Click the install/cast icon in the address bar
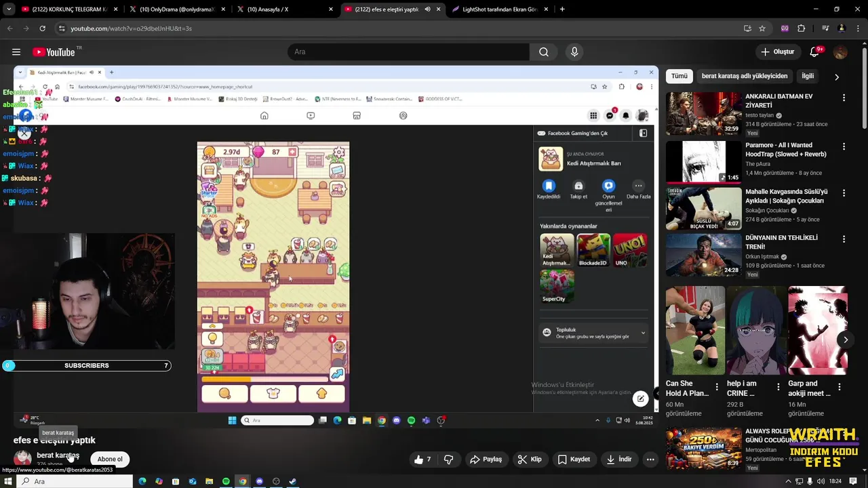 tap(747, 28)
